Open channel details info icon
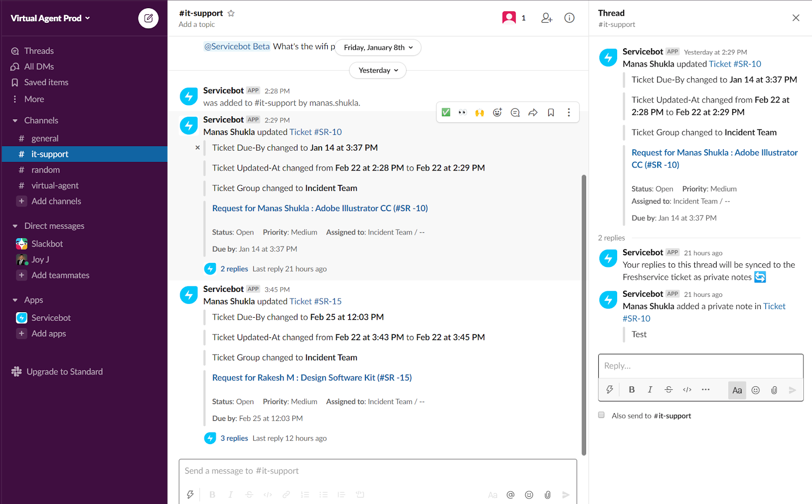 pyautogui.click(x=569, y=18)
